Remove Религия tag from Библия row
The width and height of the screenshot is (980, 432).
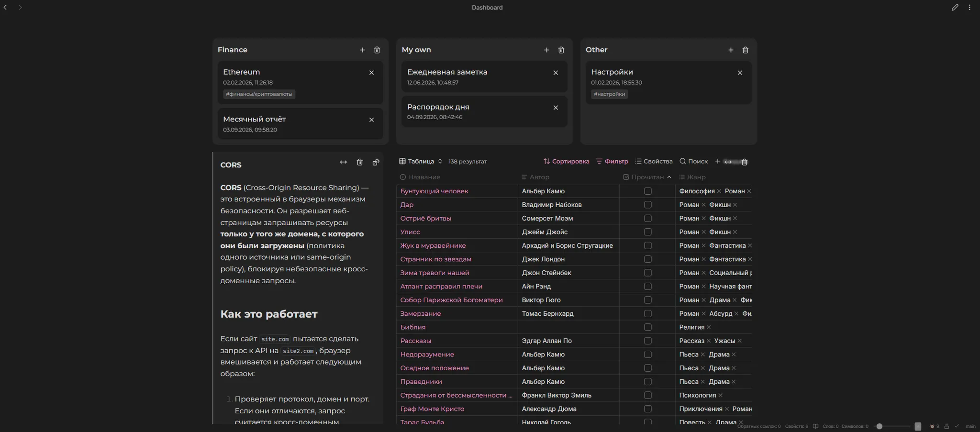coord(709,328)
